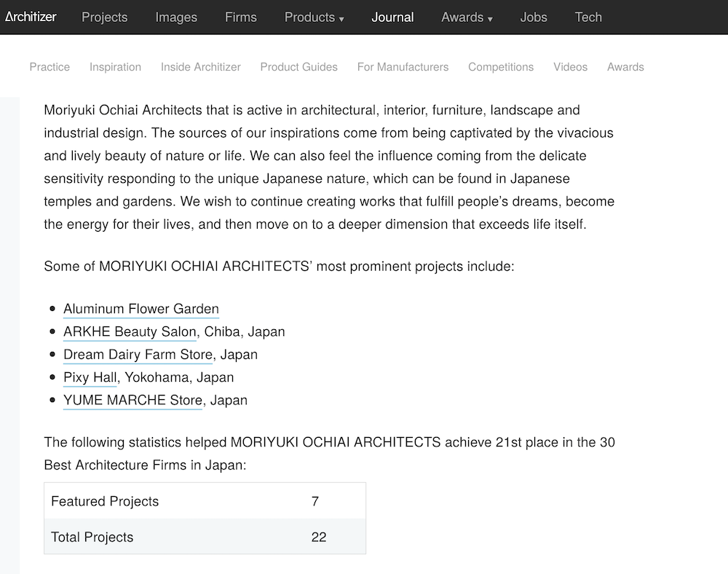Open Dream Dairy Farm Store link
Screen dimensions: 728x574
[138, 354]
